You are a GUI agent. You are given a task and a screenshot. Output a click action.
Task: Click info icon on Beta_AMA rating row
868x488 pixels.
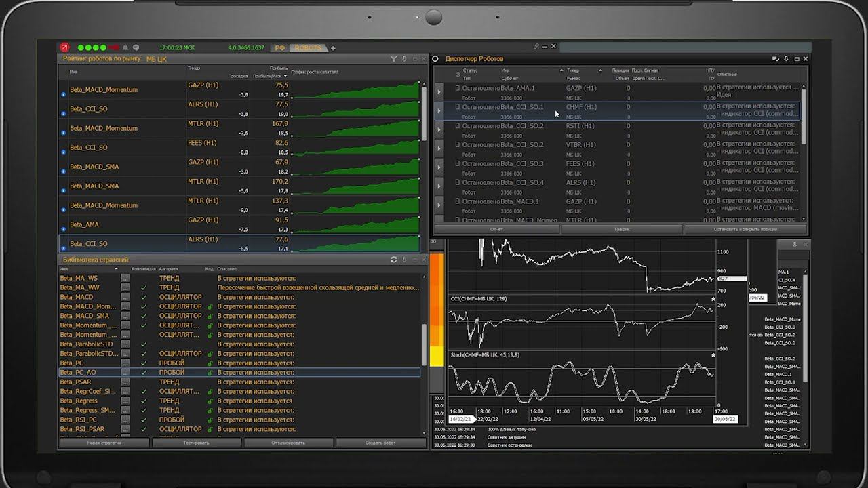tap(64, 228)
